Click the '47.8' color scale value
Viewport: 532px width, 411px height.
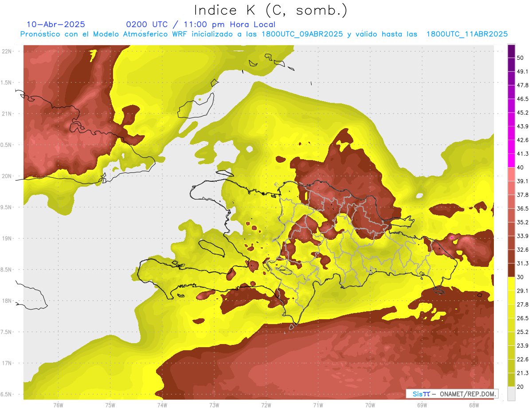523,85
